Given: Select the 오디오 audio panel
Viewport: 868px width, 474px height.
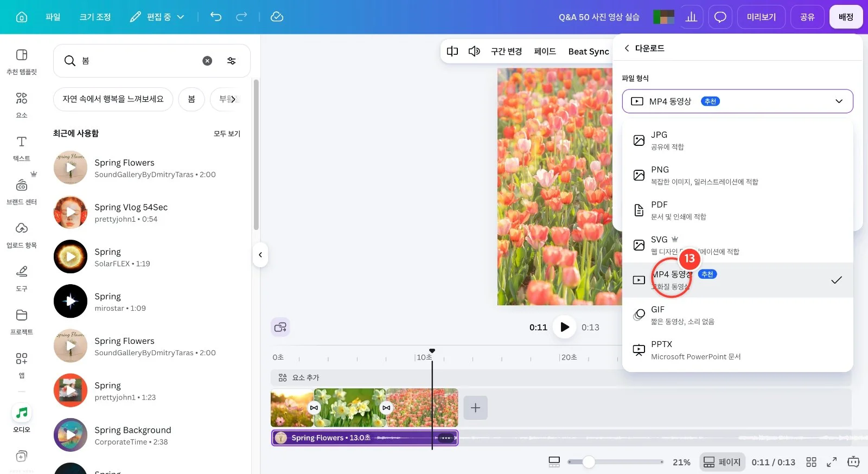Looking at the screenshot, I should 22,419.
